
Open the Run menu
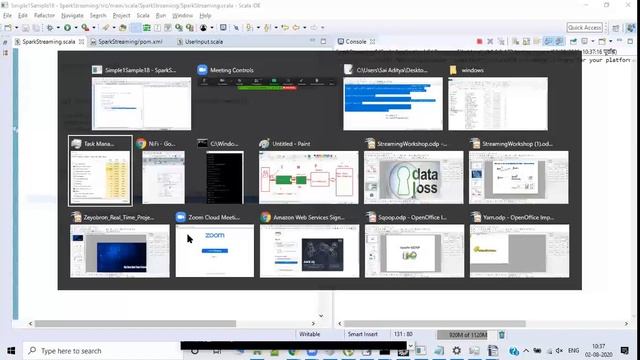click(x=161, y=16)
